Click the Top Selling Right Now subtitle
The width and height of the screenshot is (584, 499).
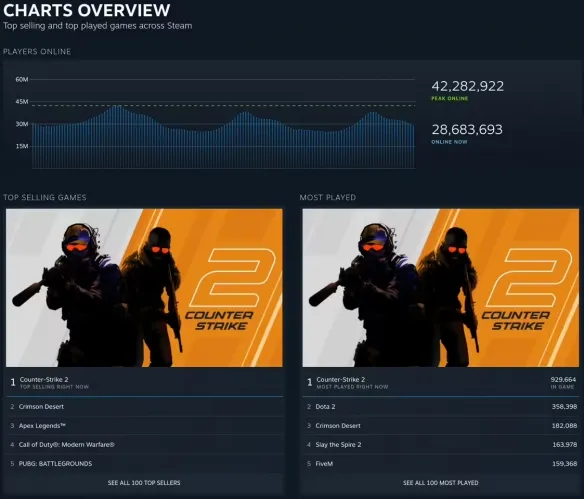tap(54, 387)
